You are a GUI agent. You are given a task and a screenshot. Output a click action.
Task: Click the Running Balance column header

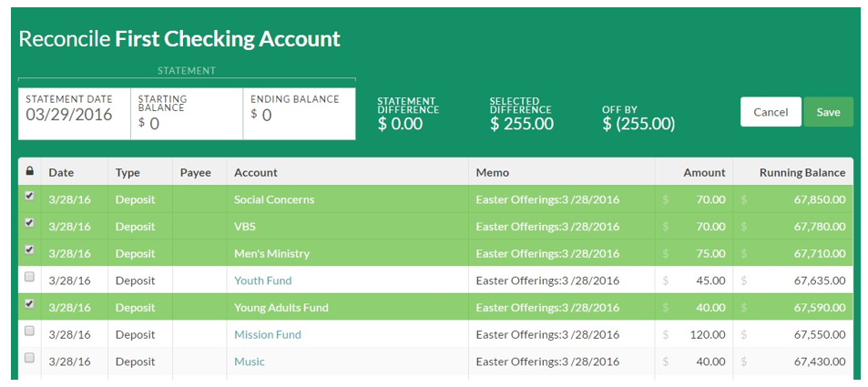click(x=802, y=173)
